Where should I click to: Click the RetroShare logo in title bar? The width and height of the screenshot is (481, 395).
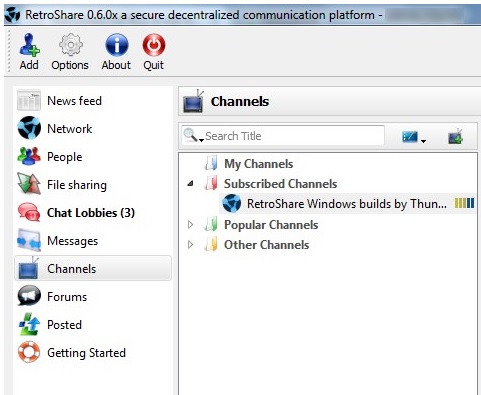13,15
